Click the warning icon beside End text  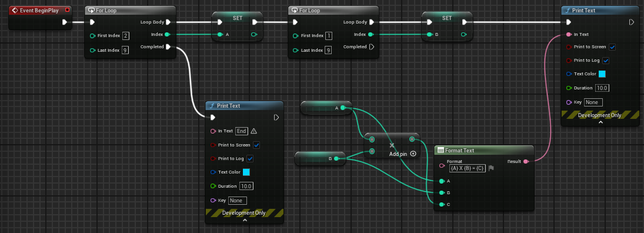tap(253, 131)
